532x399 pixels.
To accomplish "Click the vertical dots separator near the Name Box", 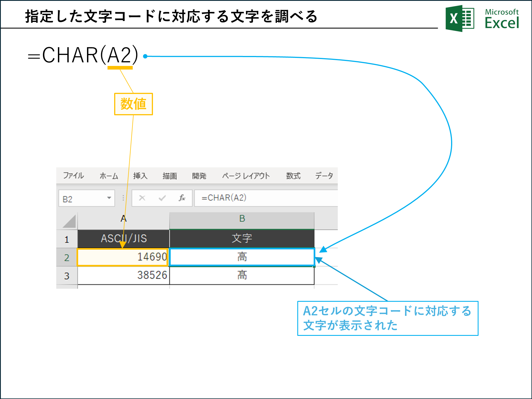I will (x=123, y=198).
